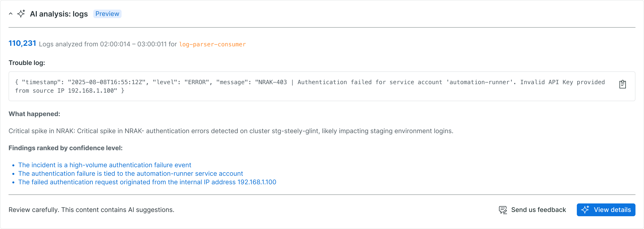Click the critical spike summary sentence

(231, 131)
